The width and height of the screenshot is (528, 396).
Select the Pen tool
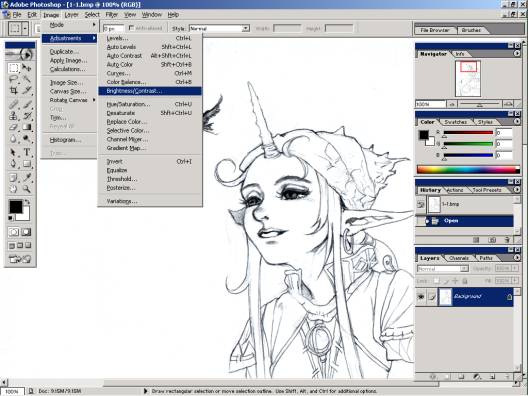[13, 164]
